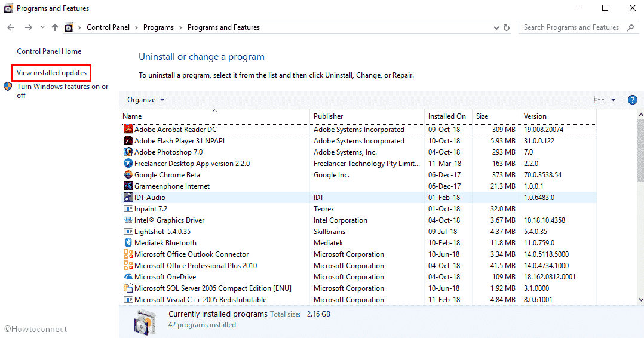Click the IDT Audio icon

pyautogui.click(x=128, y=198)
